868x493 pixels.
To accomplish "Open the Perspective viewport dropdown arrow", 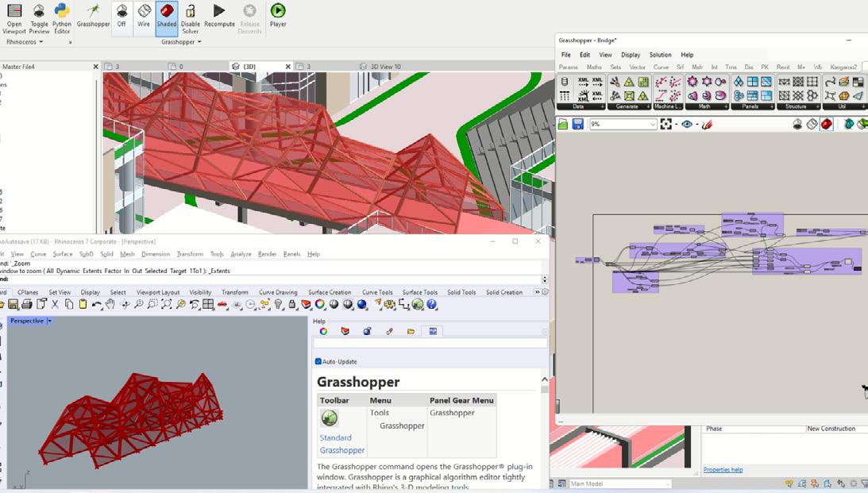I will 49,321.
